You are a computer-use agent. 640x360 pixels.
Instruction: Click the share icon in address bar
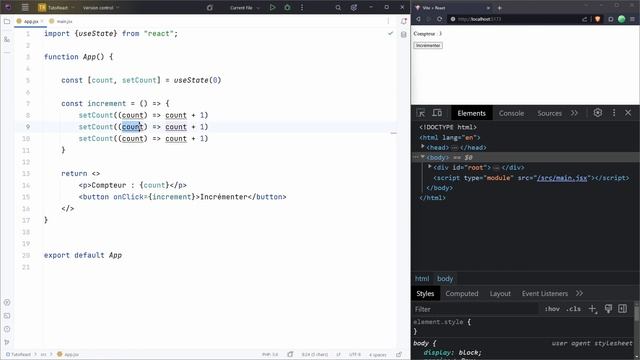tap(584, 19)
